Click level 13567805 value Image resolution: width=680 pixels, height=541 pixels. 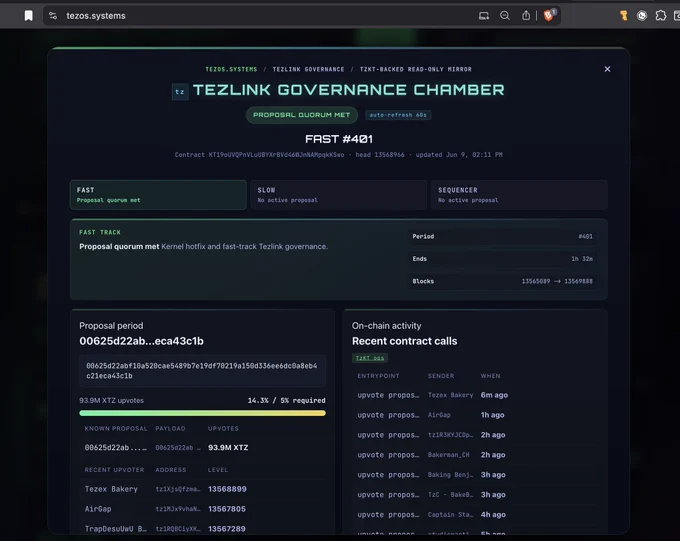[x=227, y=509]
